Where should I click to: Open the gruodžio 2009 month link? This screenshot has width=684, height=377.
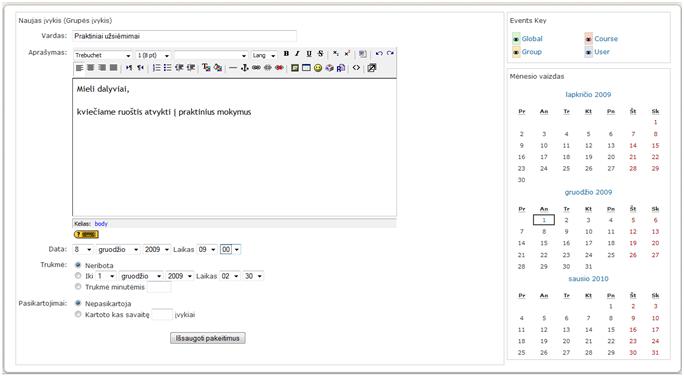[x=588, y=192]
